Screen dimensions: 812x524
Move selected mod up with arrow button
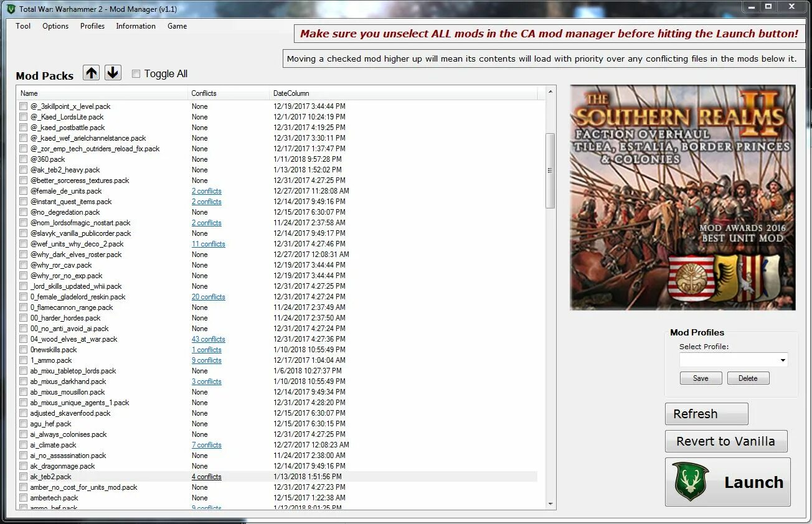(92, 73)
